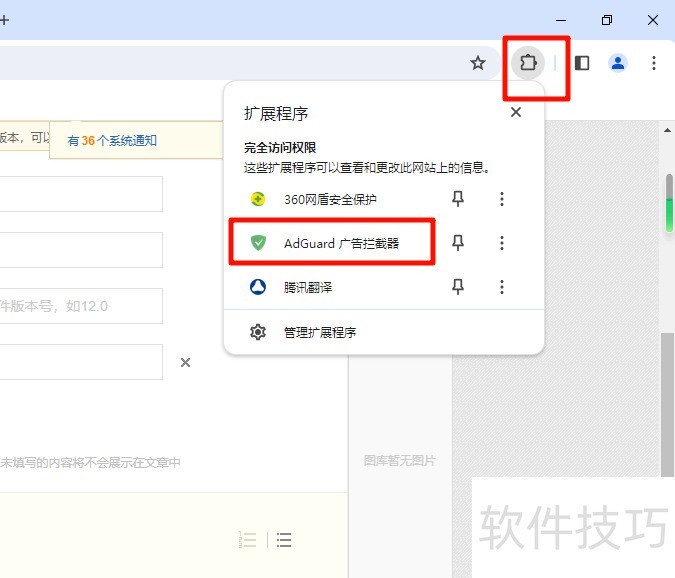
Task: Clear the field with the X icon
Action: click(186, 362)
